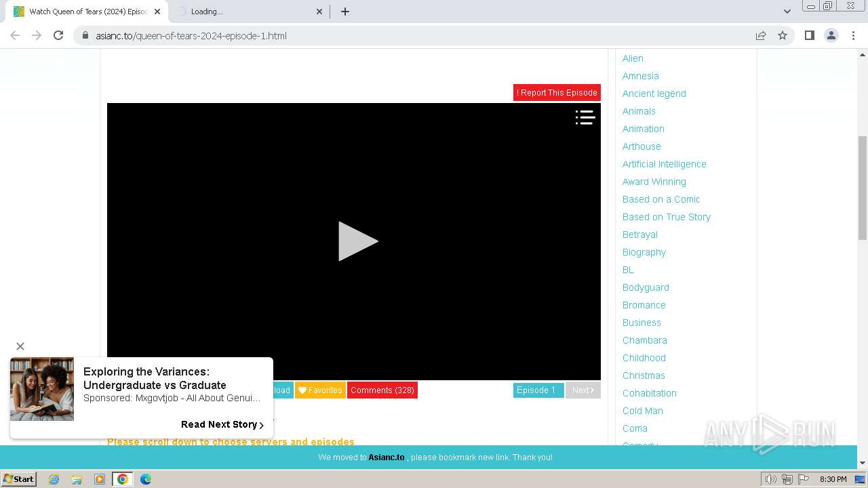Select the Amnesia genre

coord(641,76)
